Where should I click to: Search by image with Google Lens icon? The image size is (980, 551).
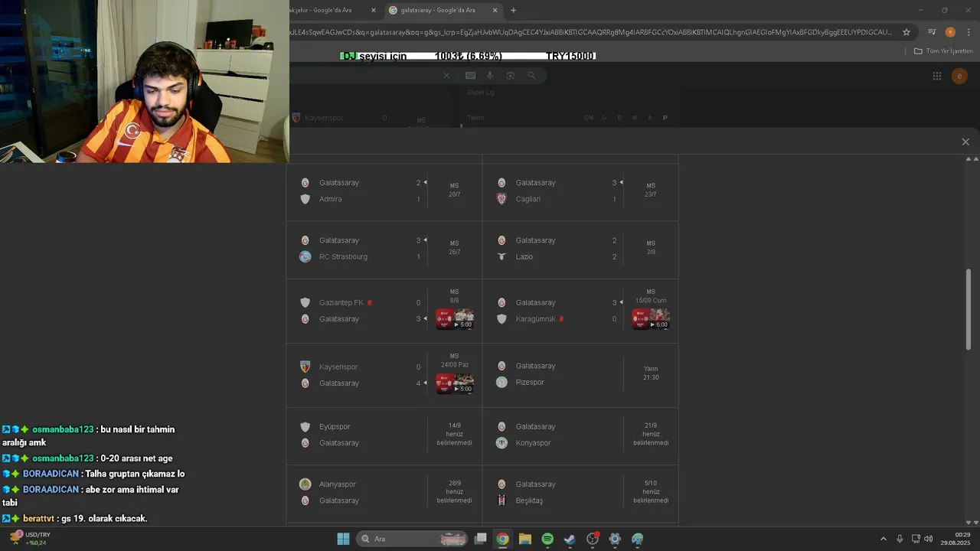(511, 76)
